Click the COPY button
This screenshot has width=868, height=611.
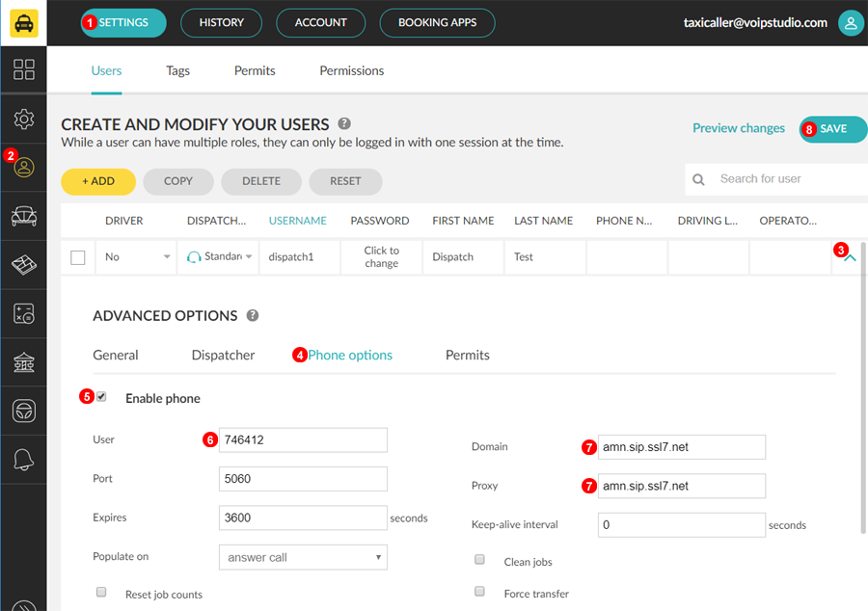178,182
